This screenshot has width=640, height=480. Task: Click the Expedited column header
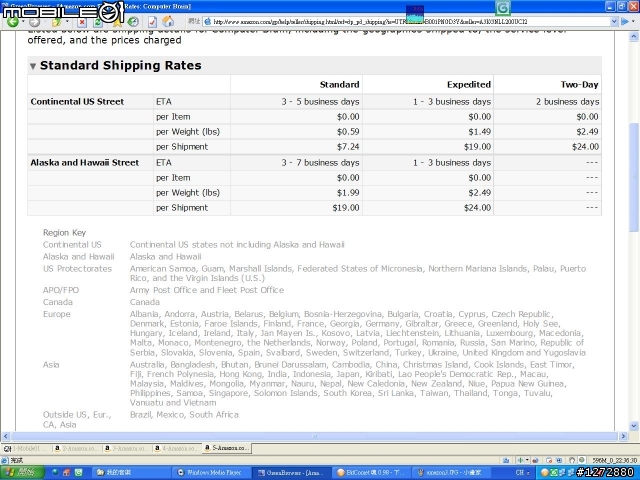pyautogui.click(x=469, y=84)
